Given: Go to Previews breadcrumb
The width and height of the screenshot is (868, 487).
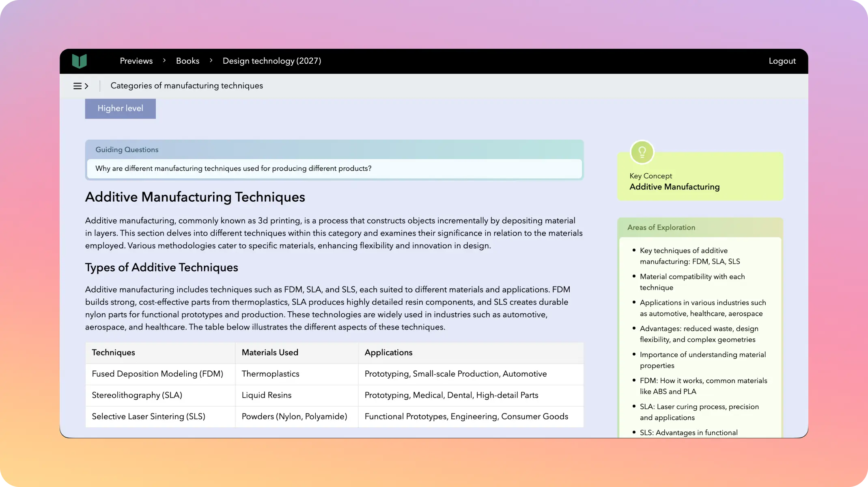Looking at the screenshot, I should tap(136, 61).
